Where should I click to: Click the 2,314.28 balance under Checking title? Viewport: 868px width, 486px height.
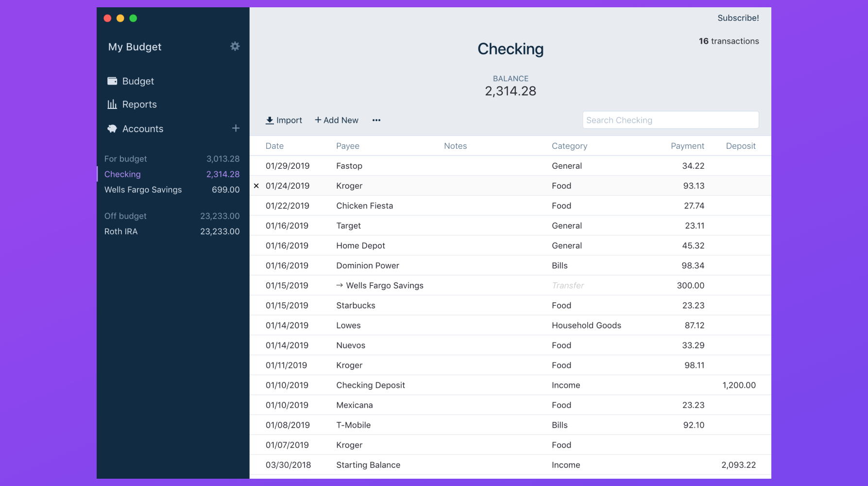[511, 91]
